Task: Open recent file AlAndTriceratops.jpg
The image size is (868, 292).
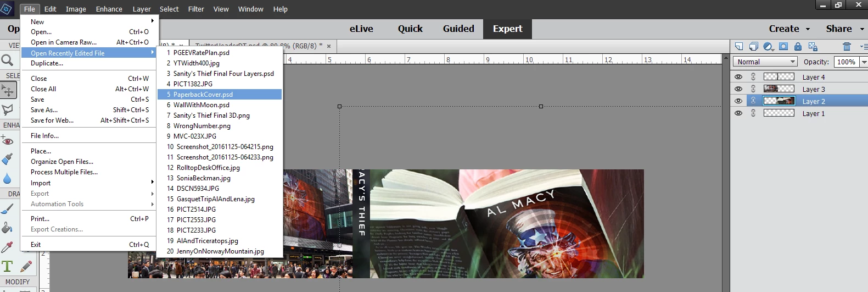Action: tap(220, 241)
